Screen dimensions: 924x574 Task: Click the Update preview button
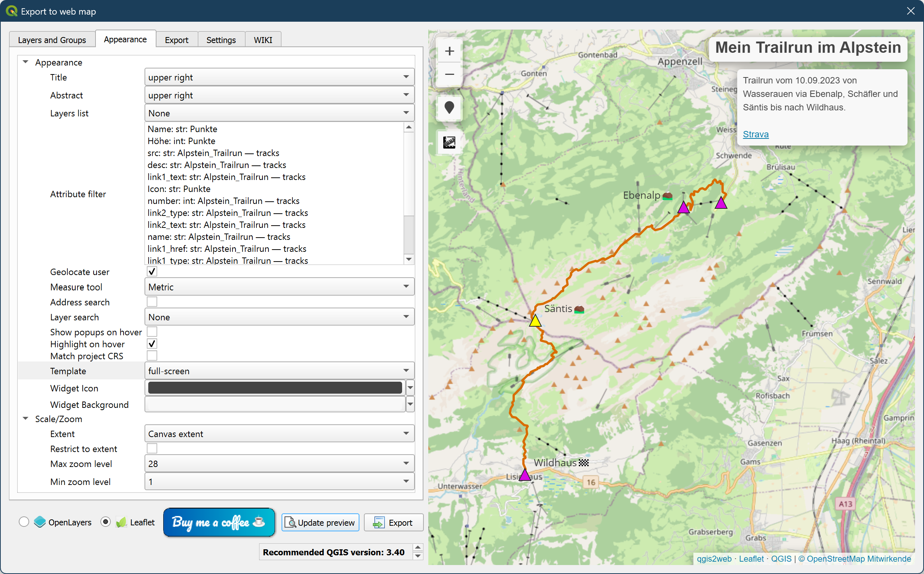(x=320, y=523)
